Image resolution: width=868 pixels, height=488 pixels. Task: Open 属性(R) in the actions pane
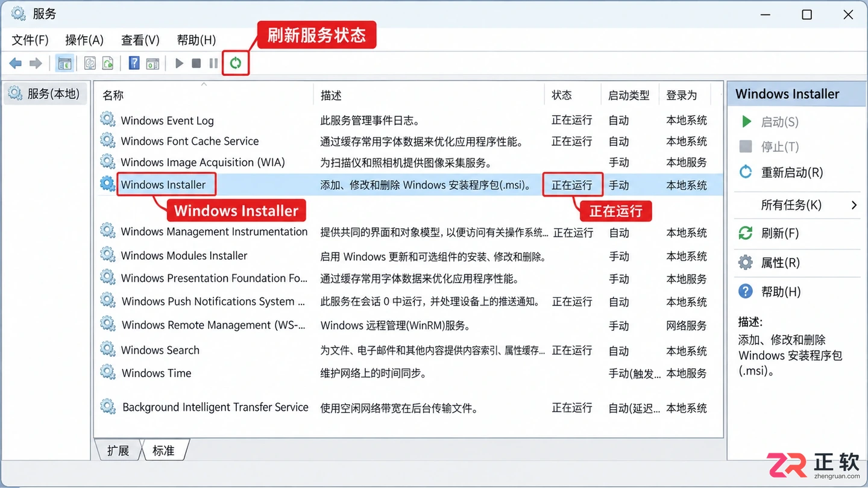coord(781,263)
